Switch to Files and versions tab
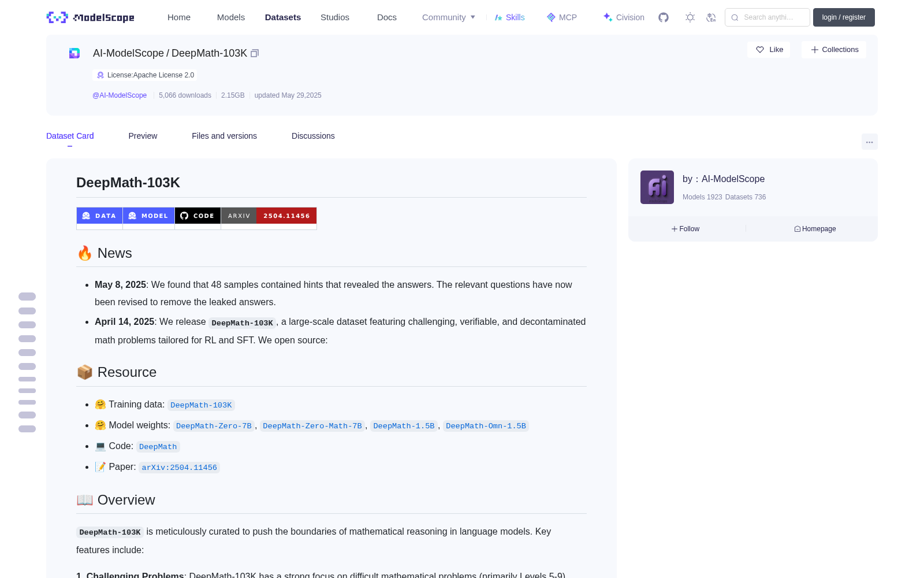Image resolution: width=924 pixels, height=578 pixels. click(x=224, y=136)
